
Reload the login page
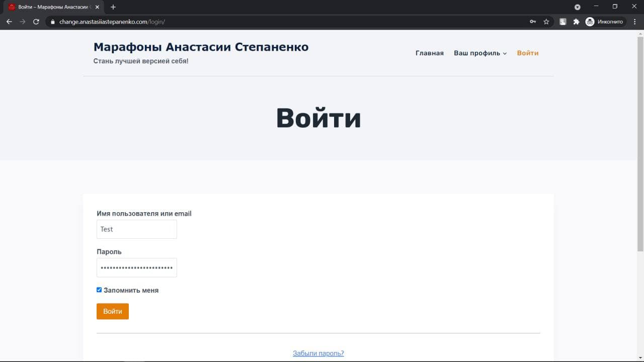tap(36, 22)
